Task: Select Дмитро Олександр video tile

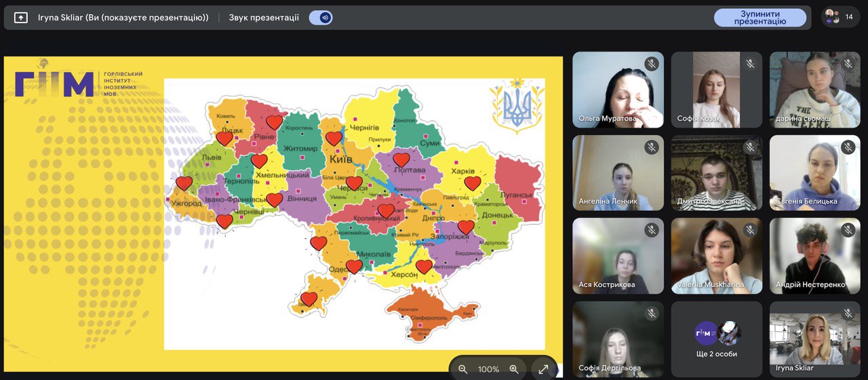Action: coord(717,172)
